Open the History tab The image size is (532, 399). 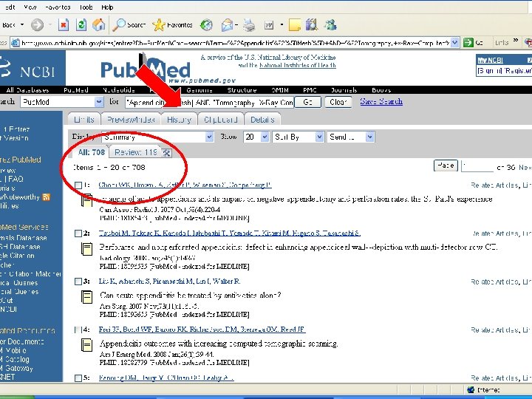pos(179,120)
